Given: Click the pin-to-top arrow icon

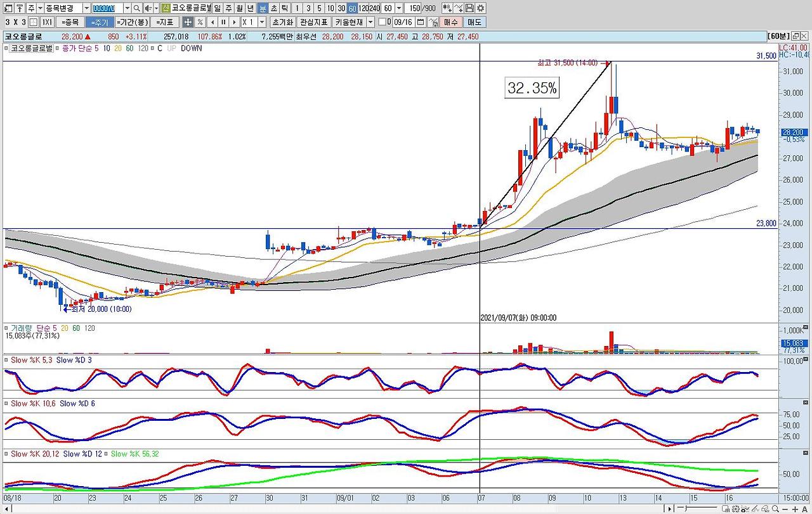Looking at the screenshot, I should [19, 8].
